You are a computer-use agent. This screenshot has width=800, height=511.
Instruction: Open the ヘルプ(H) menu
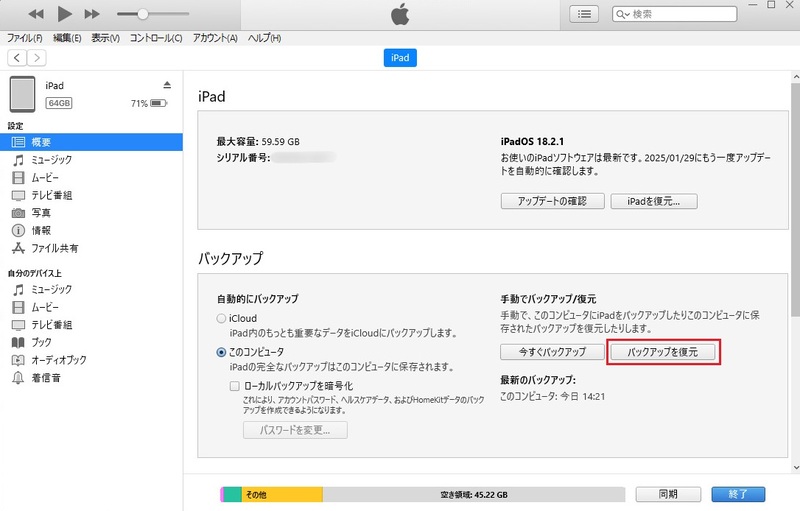pos(264,38)
